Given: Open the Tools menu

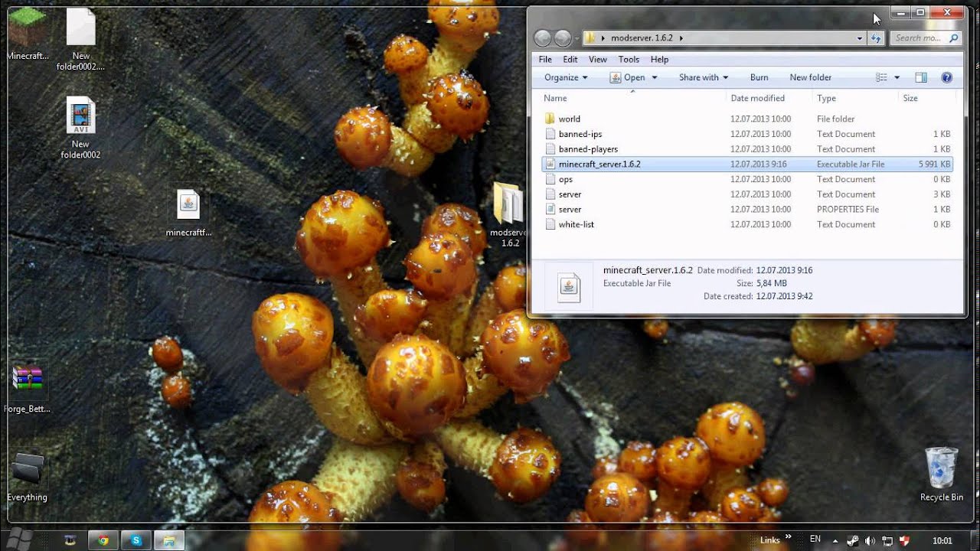Looking at the screenshot, I should click(x=629, y=59).
